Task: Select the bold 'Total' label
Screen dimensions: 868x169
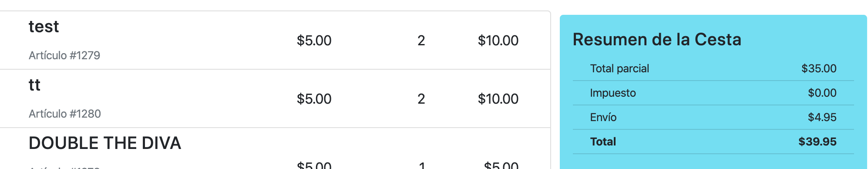Action: 603,142
